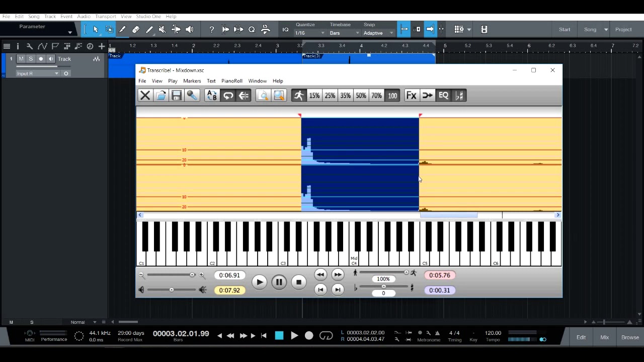Toggle the IQ input quantize button
The image size is (644, 362).
tap(285, 30)
